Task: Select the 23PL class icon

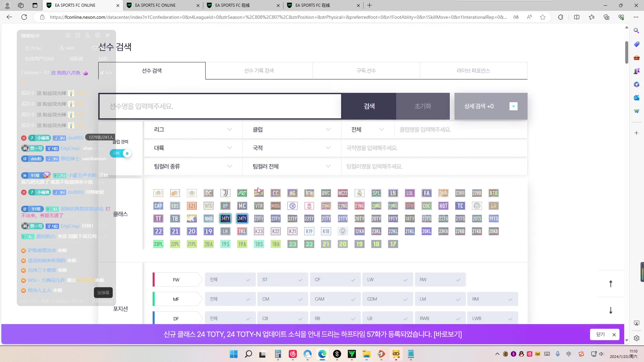Action: point(158,244)
